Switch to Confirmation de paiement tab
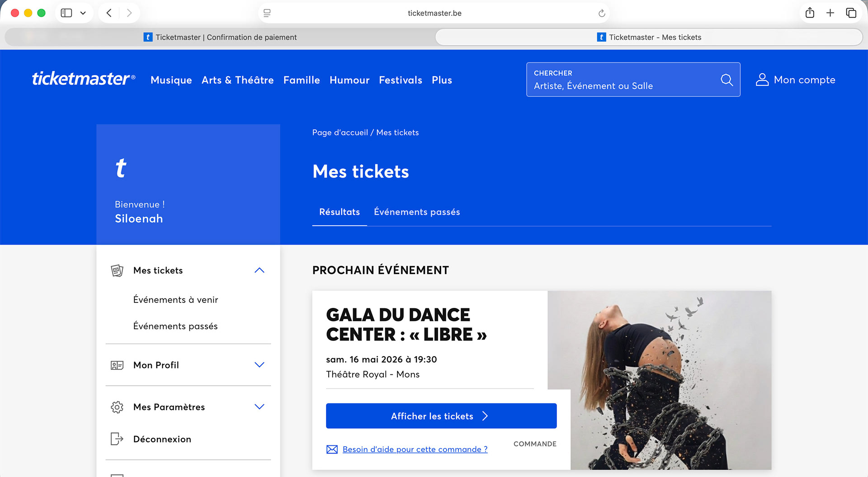The image size is (868, 477). [220, 37]
